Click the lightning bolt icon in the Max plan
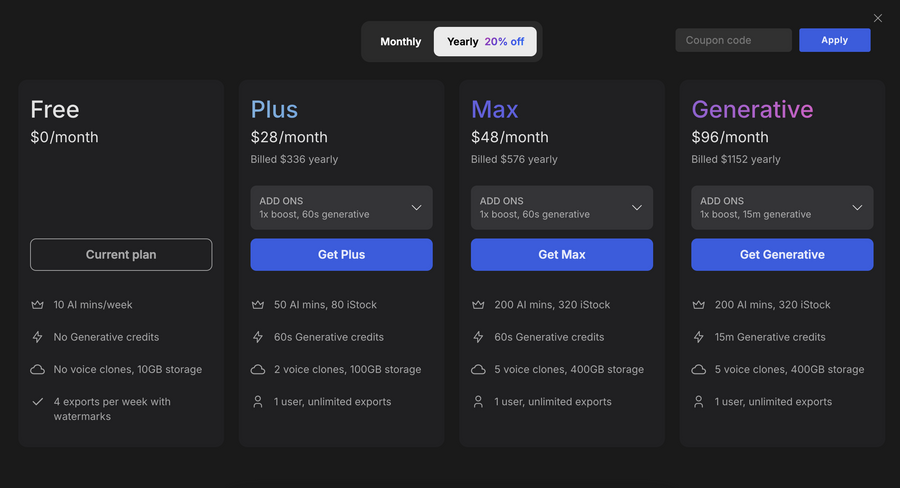 (x=478, y=337)
